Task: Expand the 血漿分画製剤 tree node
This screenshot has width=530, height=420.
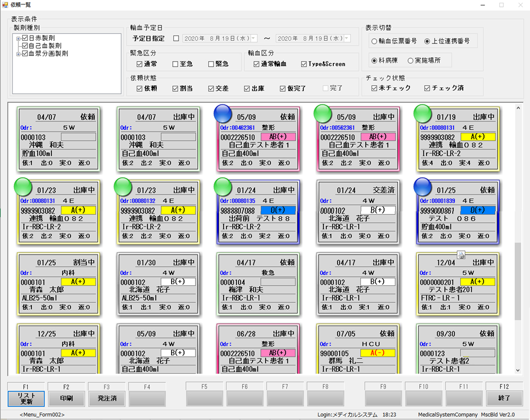Action: point(19,54)
